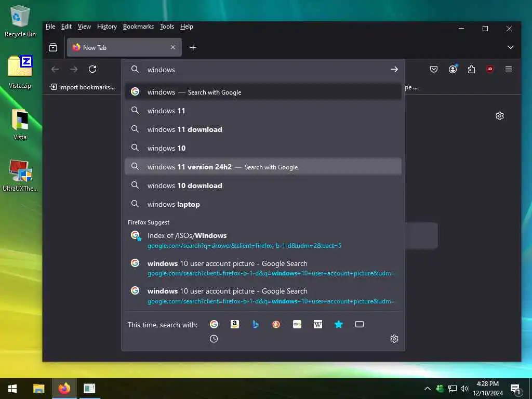This screenshot has height=399, width=532.
Task: Open network icon in system tray
Action: (x=452, y=389)
